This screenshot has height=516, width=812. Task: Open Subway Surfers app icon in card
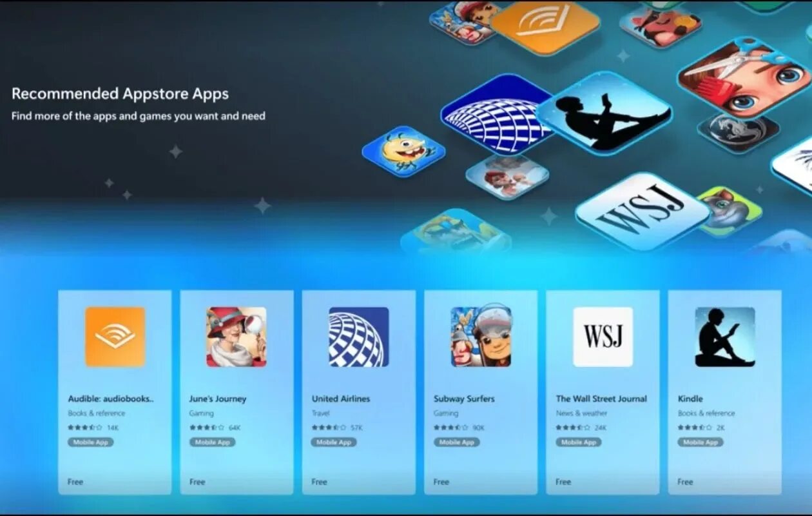tap(481, 337)
